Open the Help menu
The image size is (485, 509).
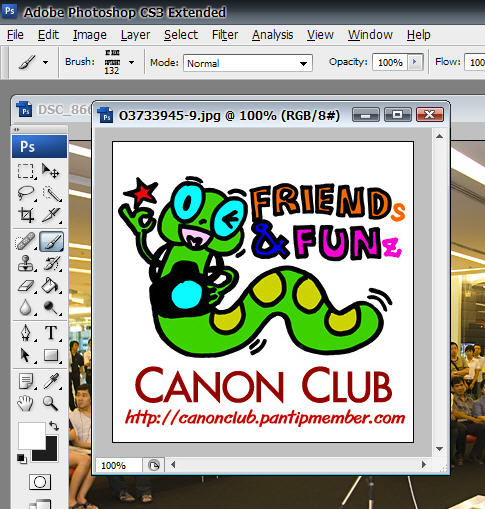click(419, 35)
